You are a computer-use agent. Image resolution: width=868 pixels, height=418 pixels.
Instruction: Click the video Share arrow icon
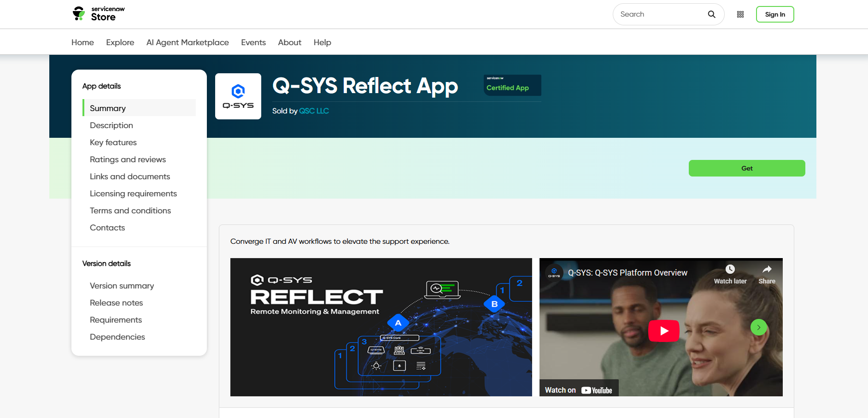pyautogui.click(x=767, y=270)
